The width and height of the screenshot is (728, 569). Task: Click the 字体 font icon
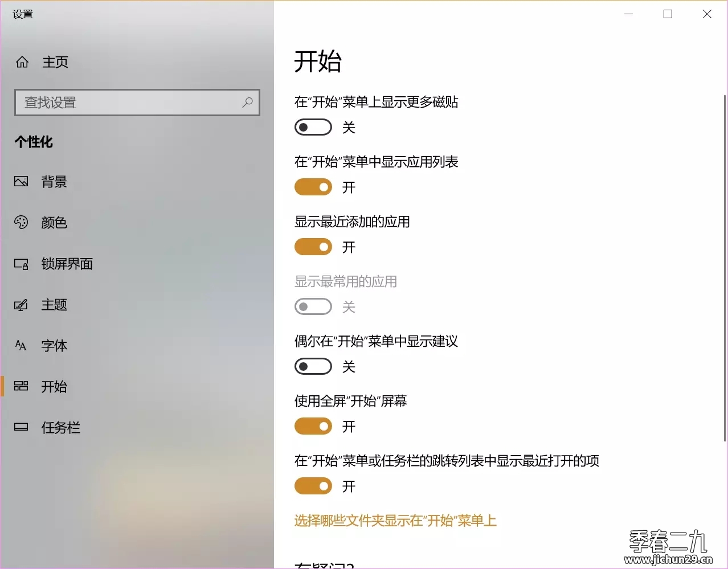tap(21, 346)
